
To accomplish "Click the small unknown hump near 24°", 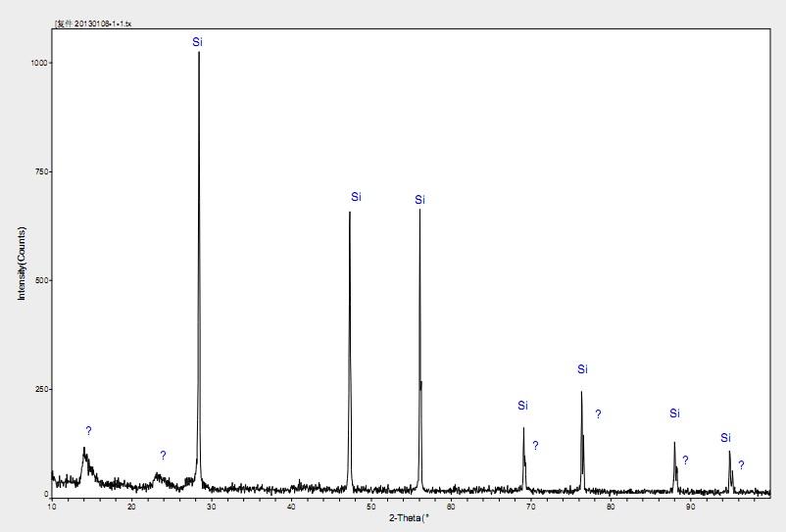I will (160, 479).
